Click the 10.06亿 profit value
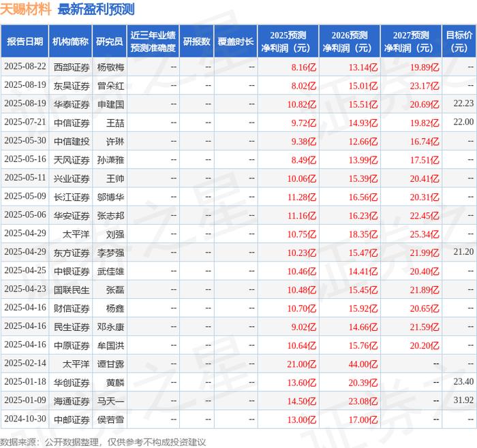Viewport: 477px width, 448px height. point(302,178)
